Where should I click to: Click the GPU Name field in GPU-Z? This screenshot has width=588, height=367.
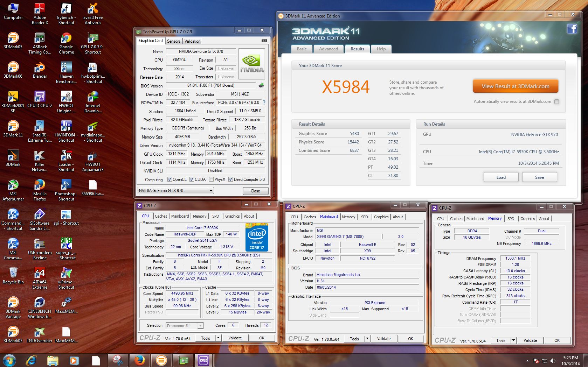pyautogui.click(x=201, y=51)
